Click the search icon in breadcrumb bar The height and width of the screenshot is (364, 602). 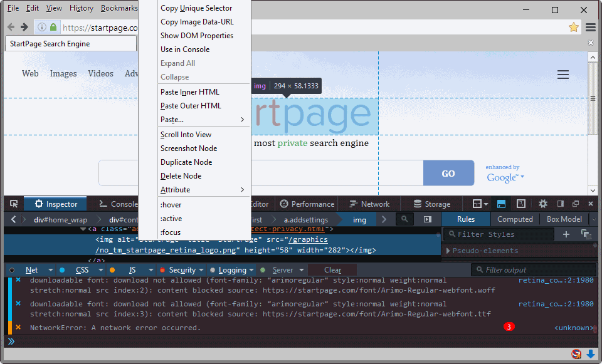click(x=404, y=219)
